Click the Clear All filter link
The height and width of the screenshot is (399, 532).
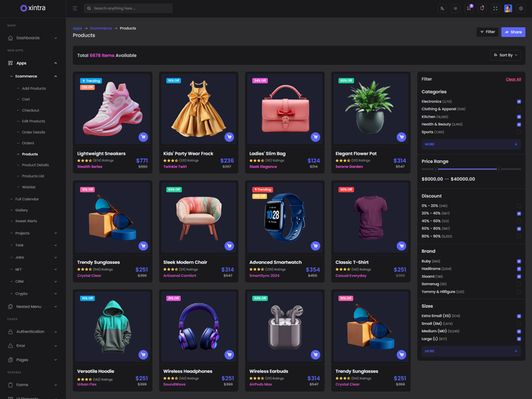coord(513,79)
